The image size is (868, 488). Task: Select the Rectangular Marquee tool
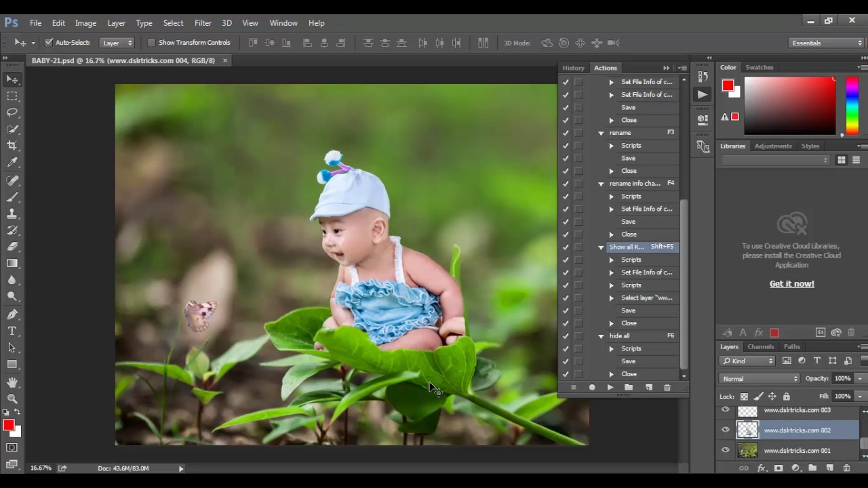pos(12,96)
